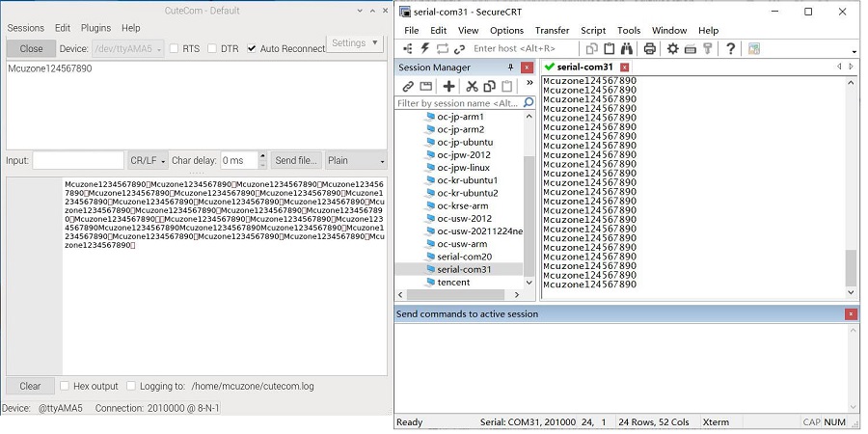Open the Plain format dropdown
Screen dimensions: 868x434
pyautogui.click(x=356, y=160)
